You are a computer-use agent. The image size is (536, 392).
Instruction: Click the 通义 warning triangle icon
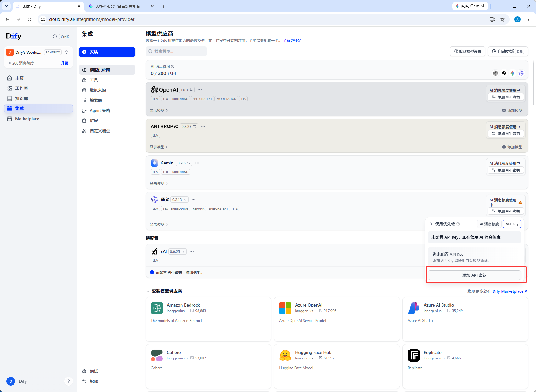(520, 202)
